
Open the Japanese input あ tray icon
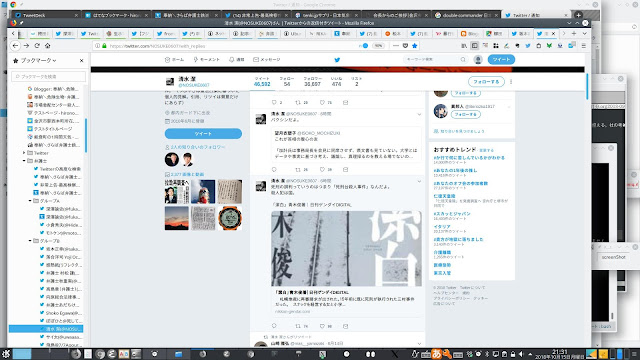(437, 354)
